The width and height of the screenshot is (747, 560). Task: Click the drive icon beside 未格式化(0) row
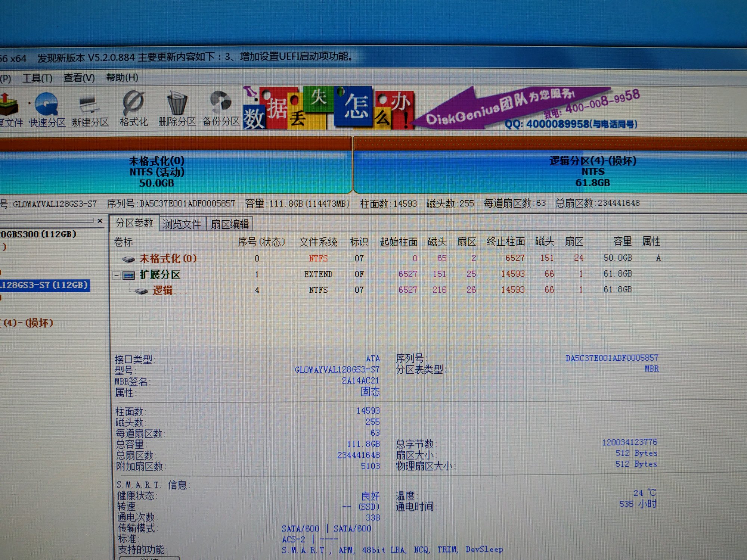pos(128,259)
